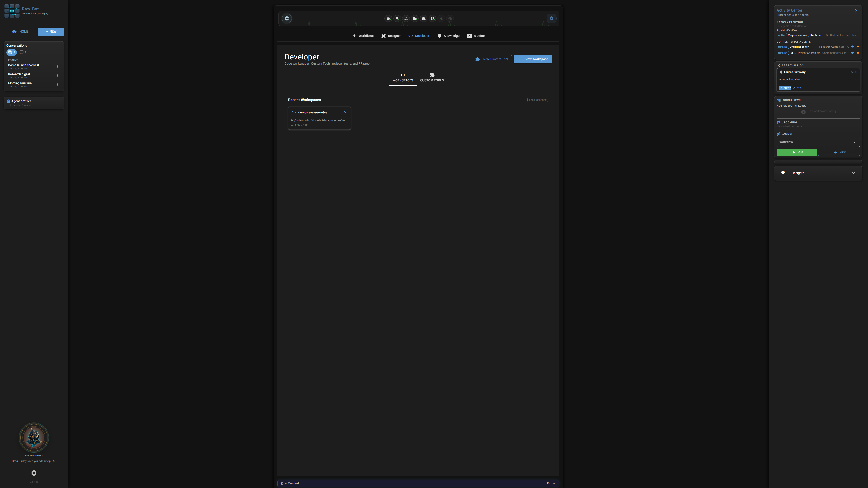
Task: Expand the Terminal panel chevron
Action: pyautogui.click(x=554, y=483)
